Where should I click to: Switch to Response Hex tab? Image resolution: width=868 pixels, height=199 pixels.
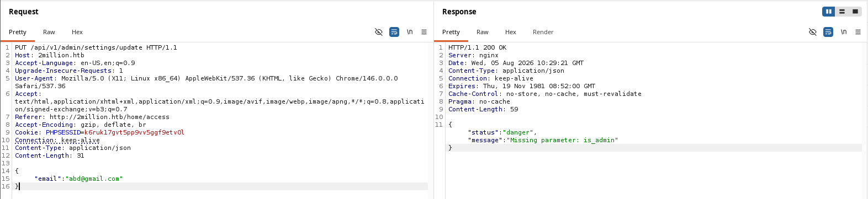tap(511, 32)
